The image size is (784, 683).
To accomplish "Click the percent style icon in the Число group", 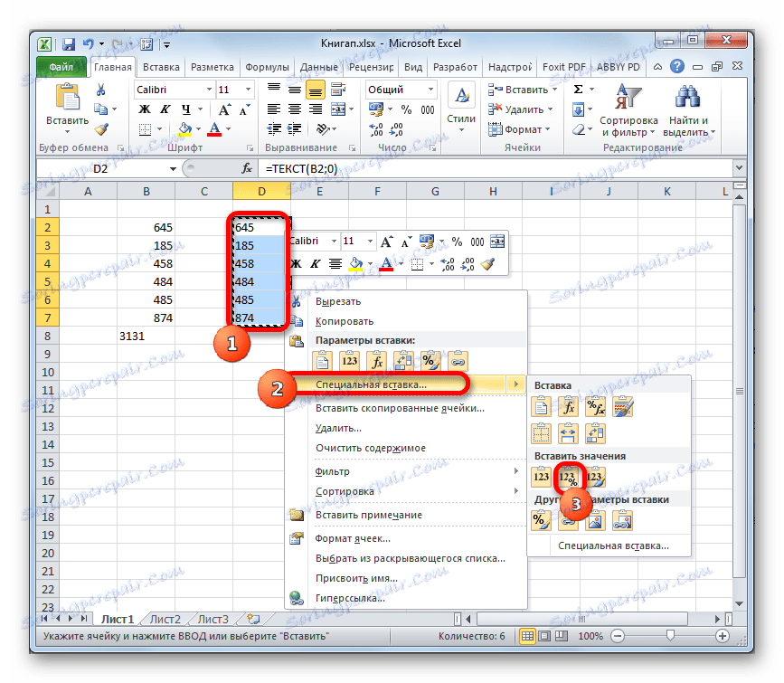I will [x=406, y=109].
